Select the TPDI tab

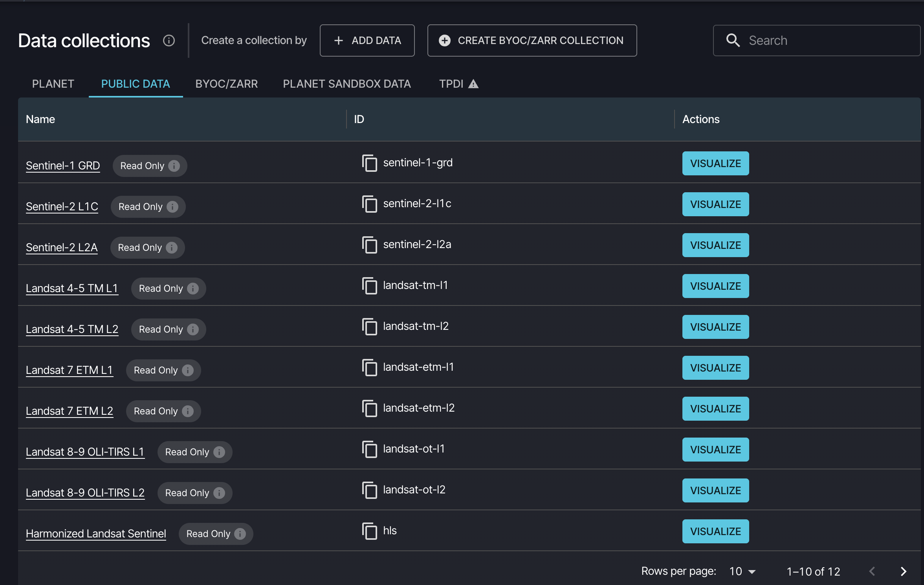pyautogui.click(x=458, y=84)
